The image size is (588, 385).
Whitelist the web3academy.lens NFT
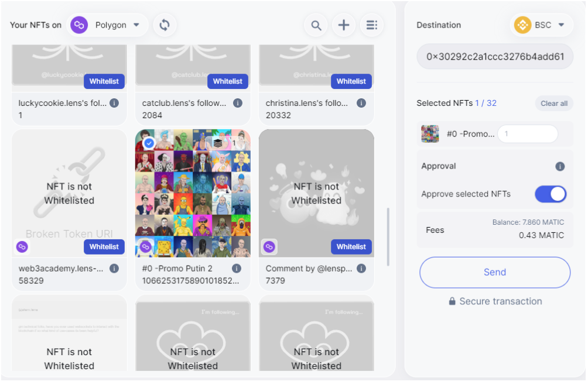(x=104, y=247)
